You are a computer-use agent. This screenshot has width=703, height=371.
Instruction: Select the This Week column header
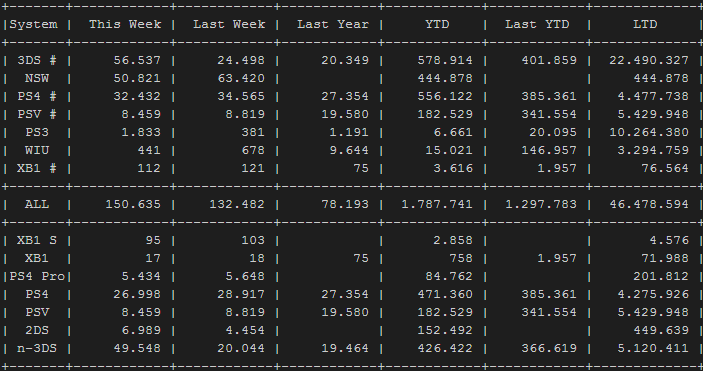point(125,24)
